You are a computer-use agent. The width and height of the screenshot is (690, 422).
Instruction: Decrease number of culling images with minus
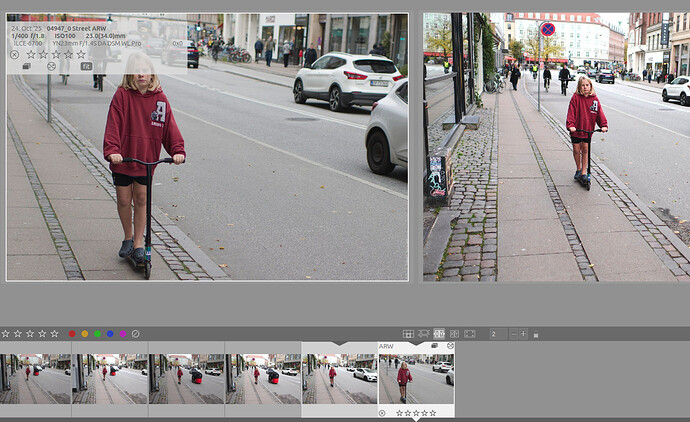513,334
